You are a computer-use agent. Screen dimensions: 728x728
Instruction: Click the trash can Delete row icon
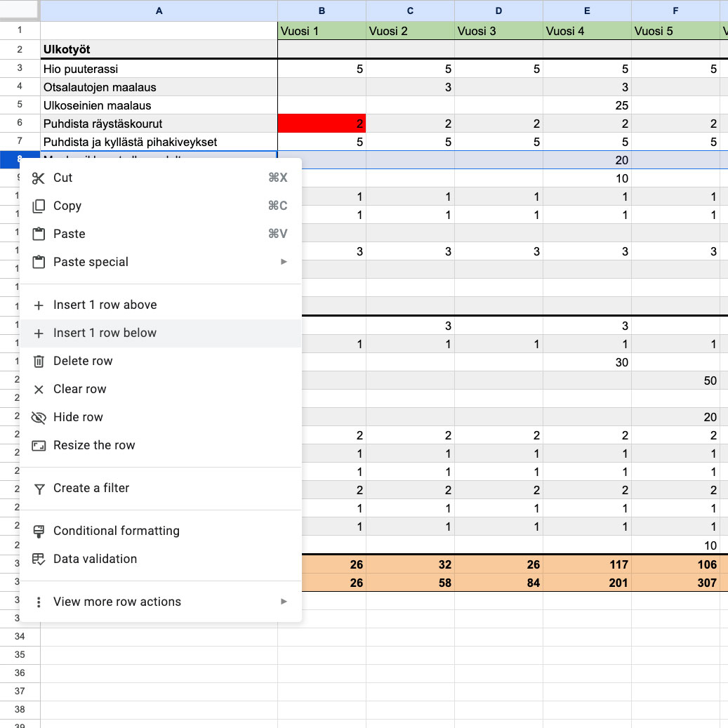[39, 362]
